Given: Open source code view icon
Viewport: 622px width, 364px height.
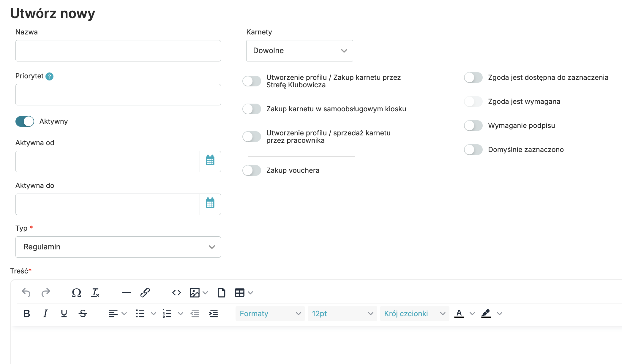Looking at the screenshot, I should click(x=176, y=293).
